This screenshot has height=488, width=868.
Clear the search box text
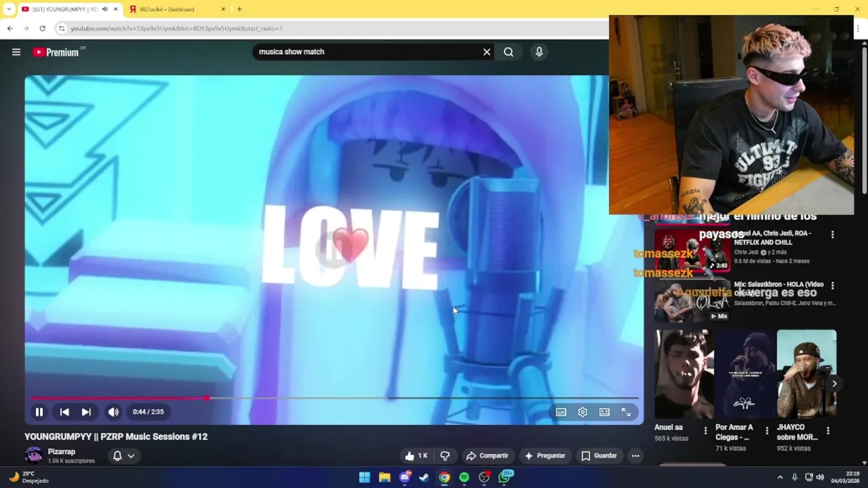pyautogui.click(x=486, y=52)
